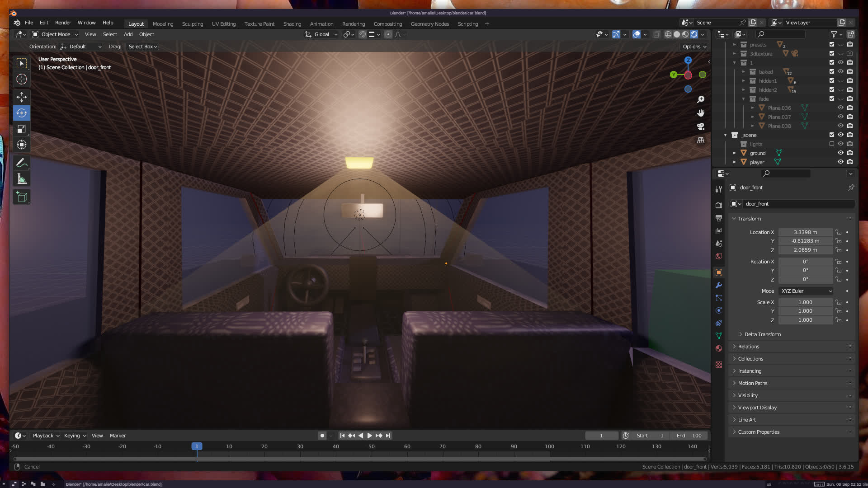
Task: Select the Move tool in toolbar
Action: (x=21, y=97)
